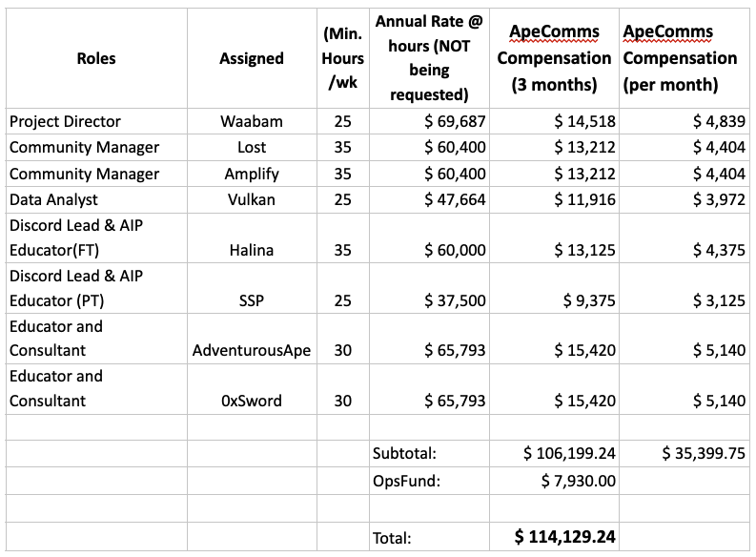Image resolution: width=756 pixels, height=557 pixels.
Task: Select the Project Director role cell
Action: [96, 121]
